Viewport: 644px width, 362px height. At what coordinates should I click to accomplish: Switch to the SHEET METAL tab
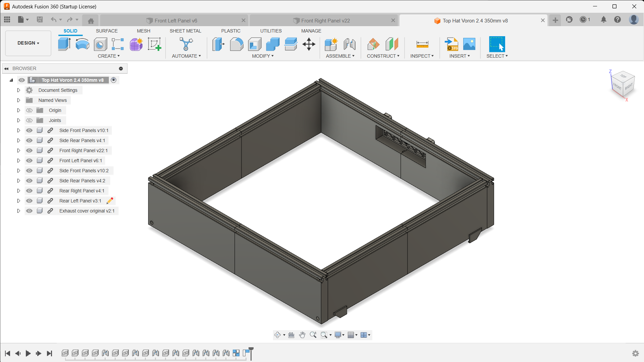[x=185, y=31]
